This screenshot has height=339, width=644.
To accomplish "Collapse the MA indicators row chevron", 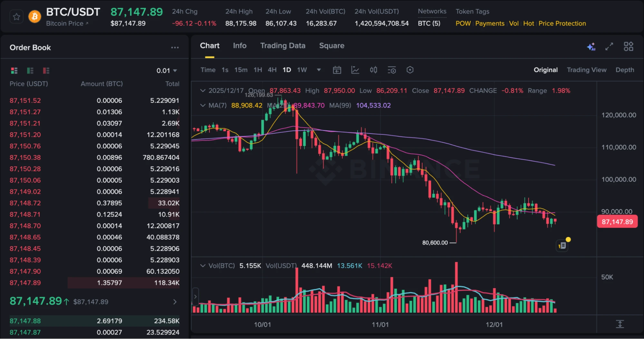I will tap(203, 105).
